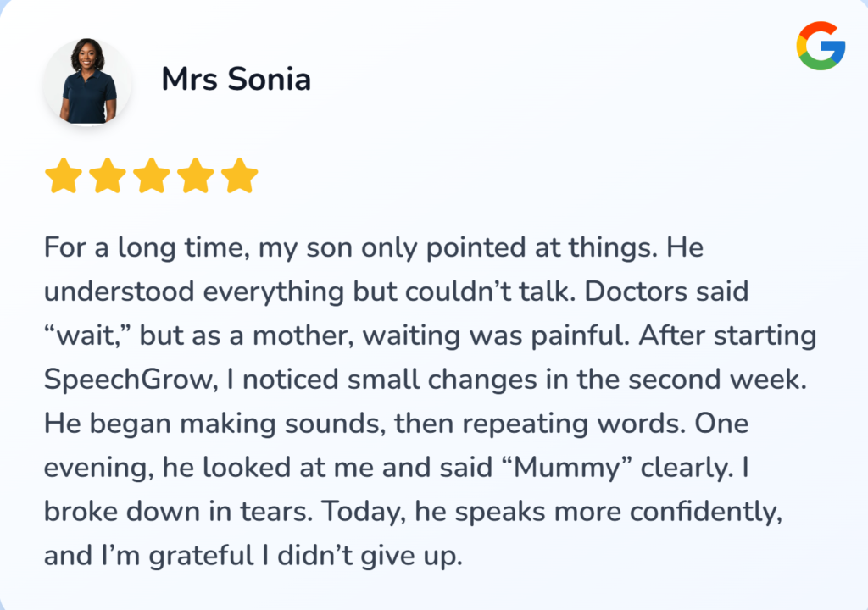Select the first rating star
Screen dimensions: 868x610
click(x=63, y=176)
